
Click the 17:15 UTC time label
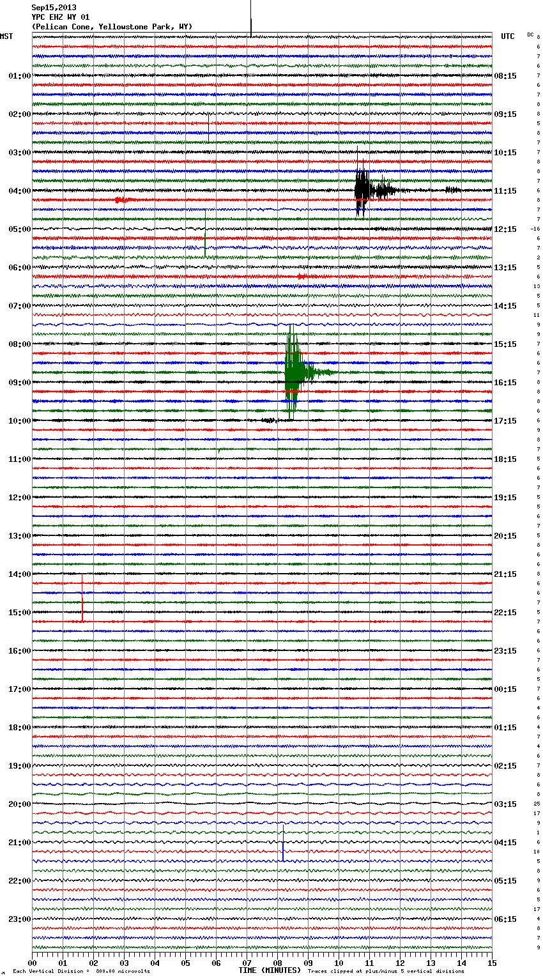(x=505, y=421)
